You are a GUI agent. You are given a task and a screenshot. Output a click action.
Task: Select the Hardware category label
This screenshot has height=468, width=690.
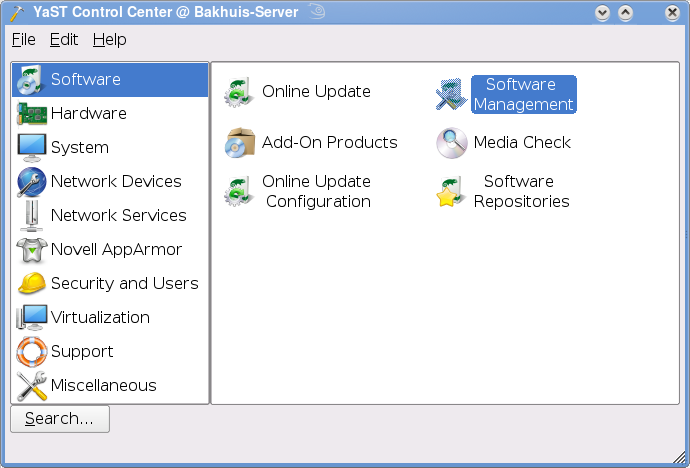click(89, 113)
